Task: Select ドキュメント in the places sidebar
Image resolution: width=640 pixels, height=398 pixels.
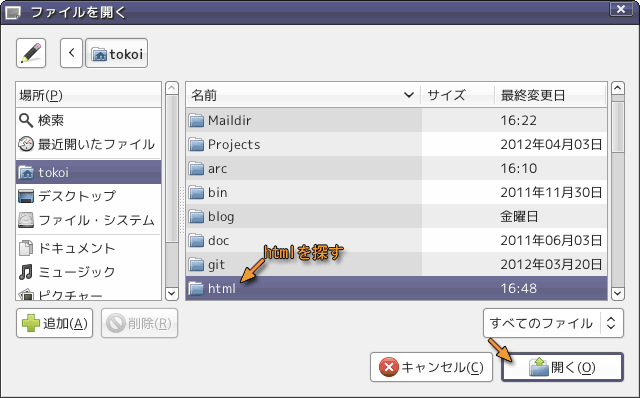Action: [x=89, y=248]
